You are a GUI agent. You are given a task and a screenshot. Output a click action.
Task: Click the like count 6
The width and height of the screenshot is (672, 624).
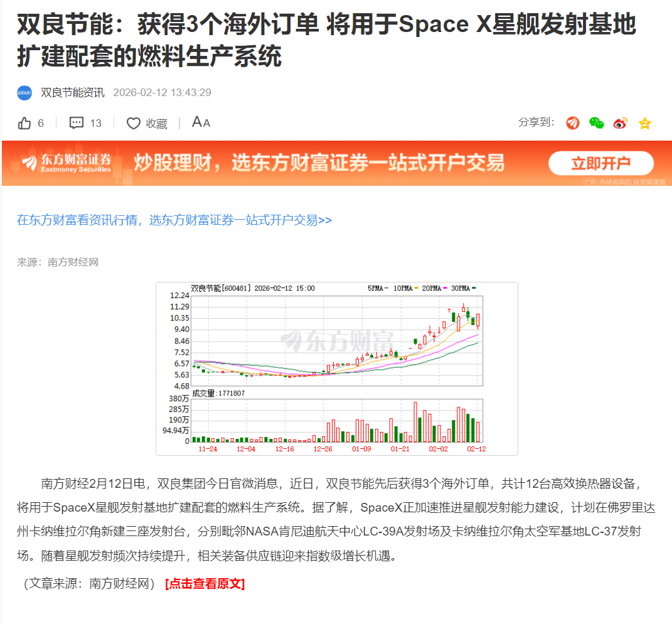(41, 124)
